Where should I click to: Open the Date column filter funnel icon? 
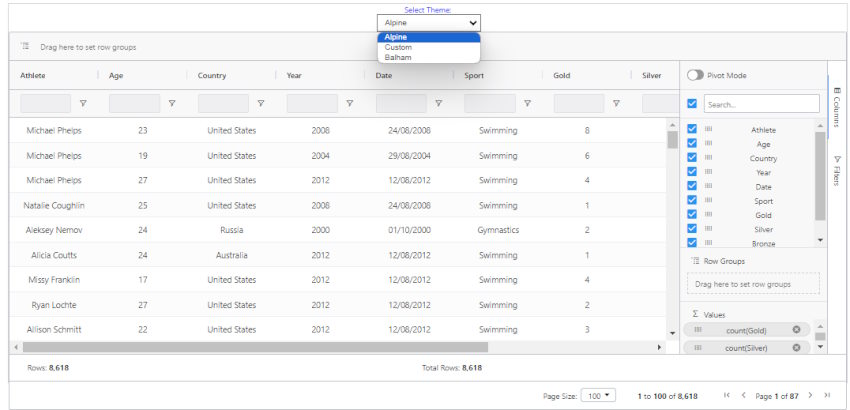coord(439,103)
